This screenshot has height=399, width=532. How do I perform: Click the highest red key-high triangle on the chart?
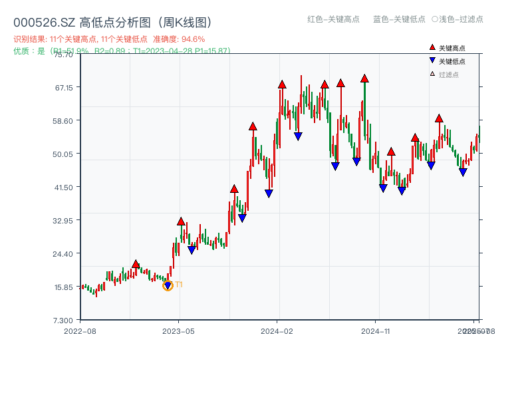(x=364, y=78)
